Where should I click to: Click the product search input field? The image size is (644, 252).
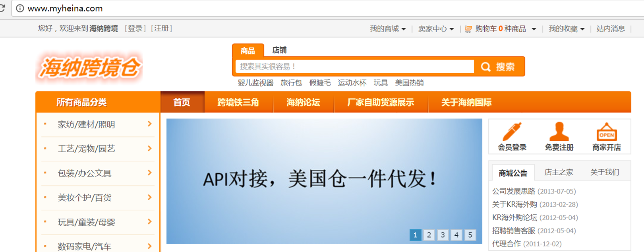tap(354, 66)
